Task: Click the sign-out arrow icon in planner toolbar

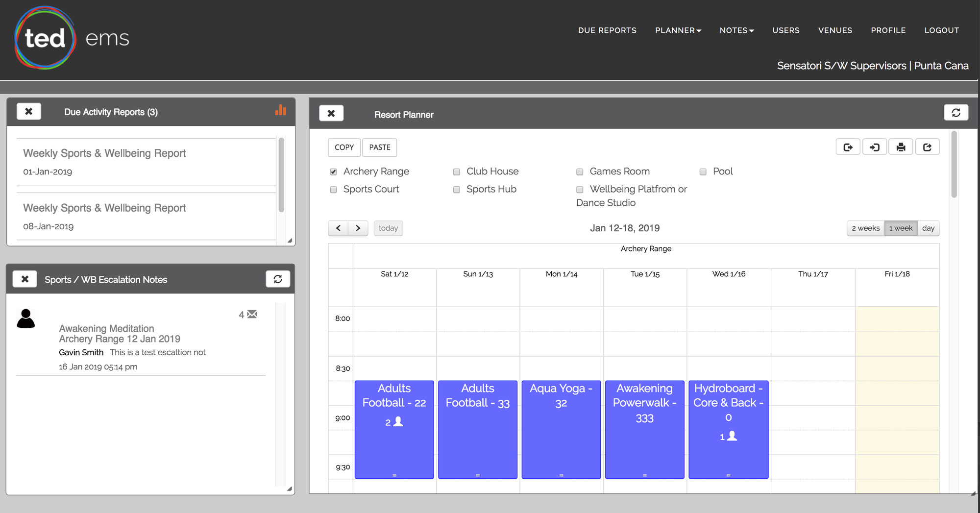Action: coord(848,147)
